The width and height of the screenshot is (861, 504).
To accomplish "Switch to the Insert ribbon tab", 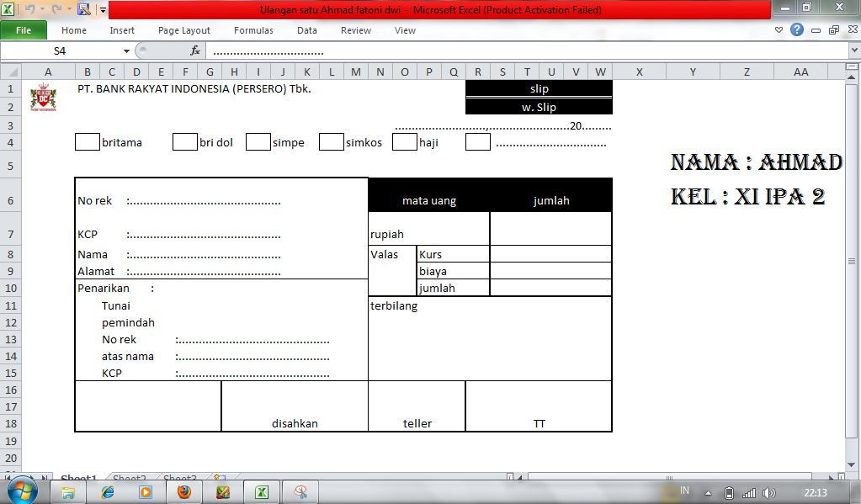I will point(122,30).
